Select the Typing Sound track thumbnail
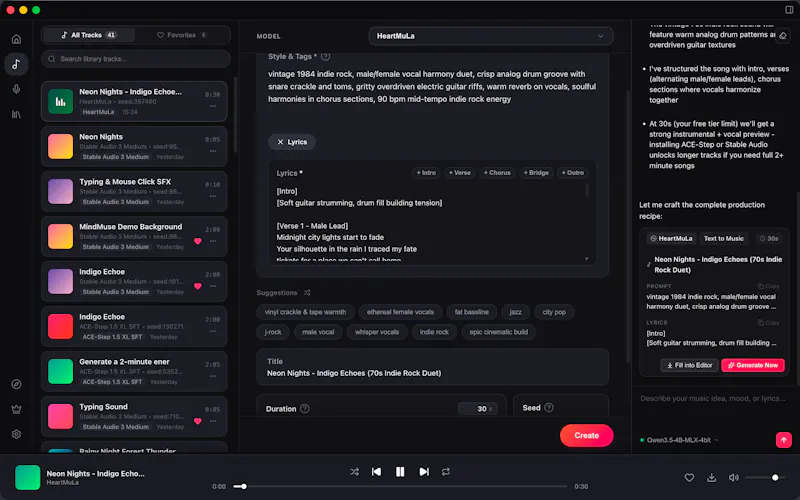This screenshot has width=800, height=500. (60, 416)
